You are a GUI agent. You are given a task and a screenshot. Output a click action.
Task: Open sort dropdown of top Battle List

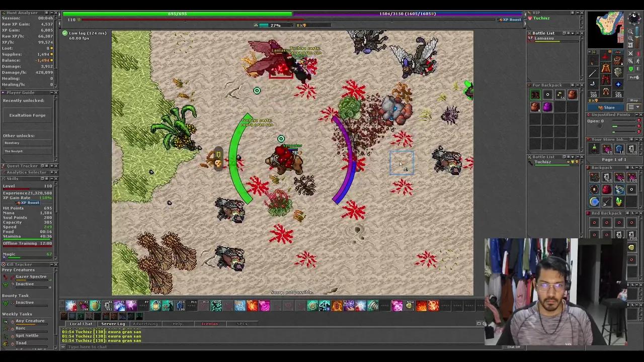tap(573, 33)
